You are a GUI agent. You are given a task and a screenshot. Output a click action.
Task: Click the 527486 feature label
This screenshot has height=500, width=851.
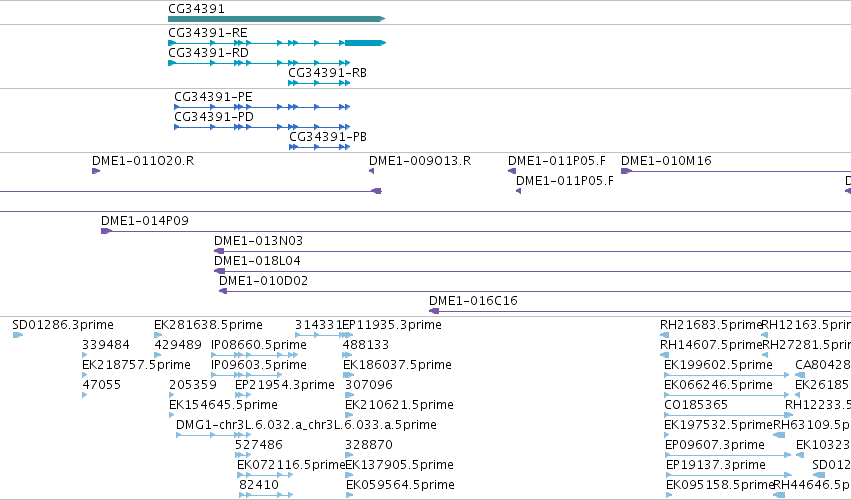point(259,446)
